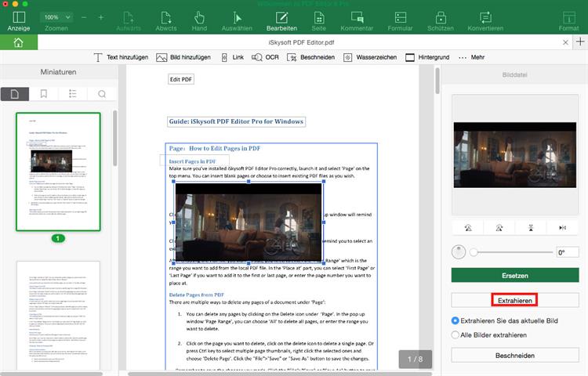Choose the Auswählen selection tool

pos(237,21)
